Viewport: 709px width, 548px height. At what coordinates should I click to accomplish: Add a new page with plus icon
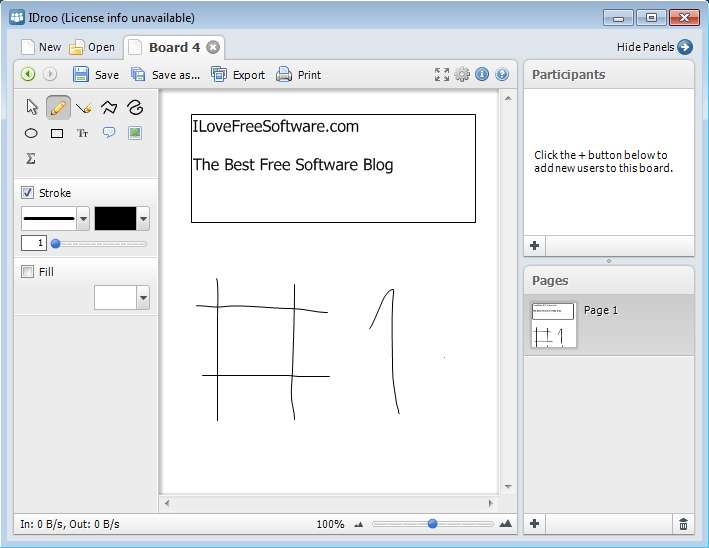pyautogui.click(x=534, y=524)
